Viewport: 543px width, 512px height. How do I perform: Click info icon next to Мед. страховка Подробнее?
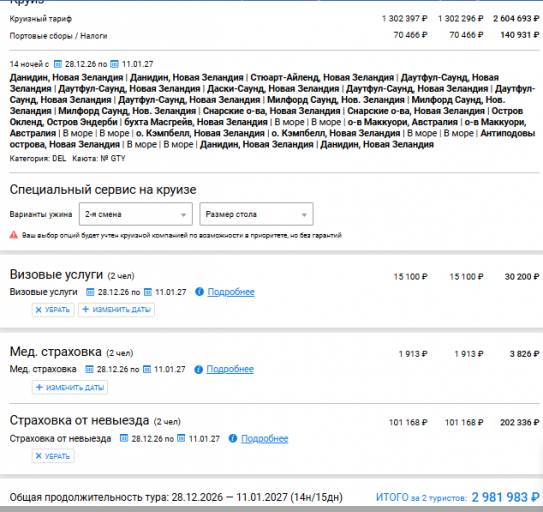tap(198, 370)
